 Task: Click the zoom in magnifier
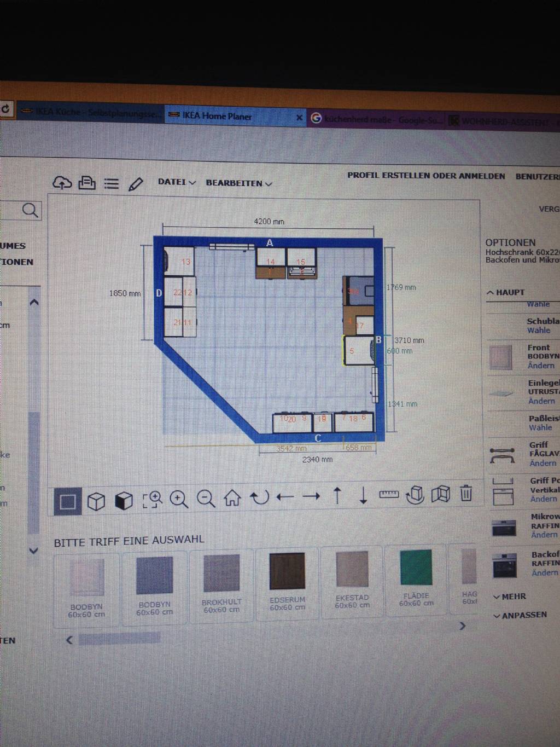click(179, 499)
